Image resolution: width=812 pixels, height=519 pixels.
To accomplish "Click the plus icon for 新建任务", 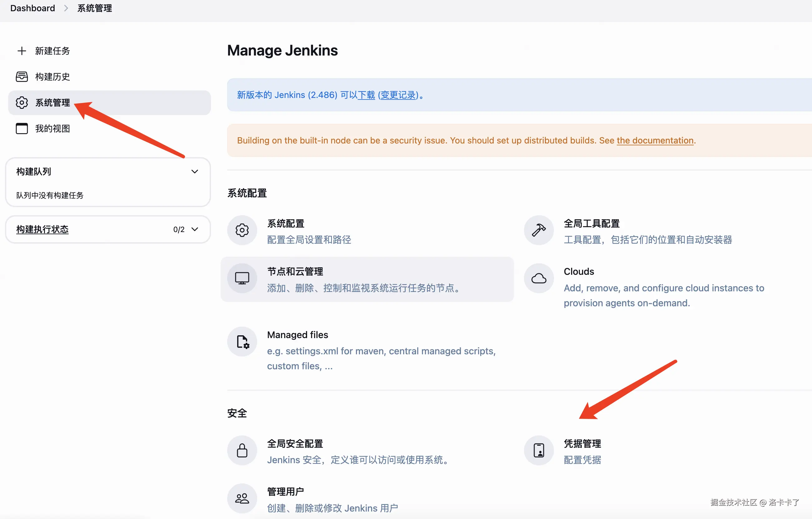I will coord(22,51).
